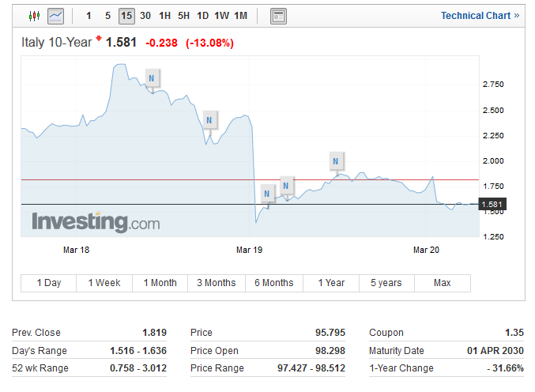Viewport: 535px width, 392px height.
Task: Open the Technical Chart link
Action: [x=480, y=16]
